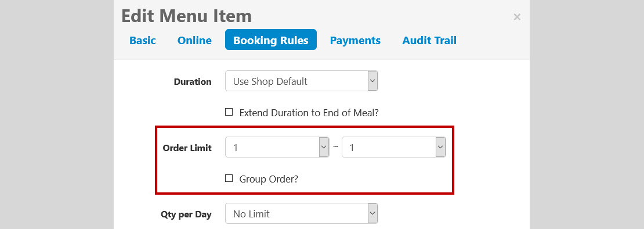
Task: Close the Edit Menu Item dialog
Action: (x=517, y=17)
